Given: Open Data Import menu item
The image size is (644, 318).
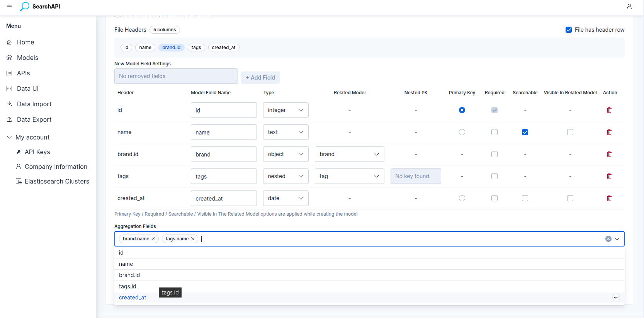Looking at the screenshot, I should click(x=34, y=104).
